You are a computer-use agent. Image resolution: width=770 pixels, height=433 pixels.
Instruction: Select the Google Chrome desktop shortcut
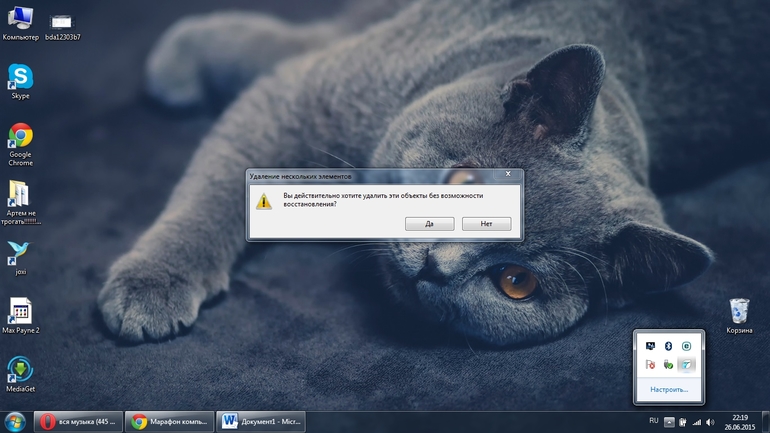point(20,136)
